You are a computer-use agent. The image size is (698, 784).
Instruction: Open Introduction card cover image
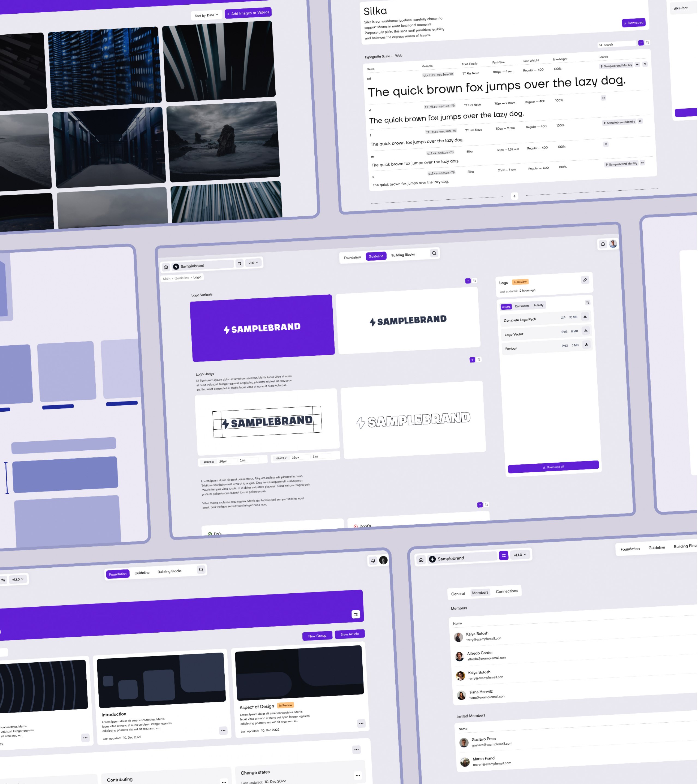(x=161, y=680)
